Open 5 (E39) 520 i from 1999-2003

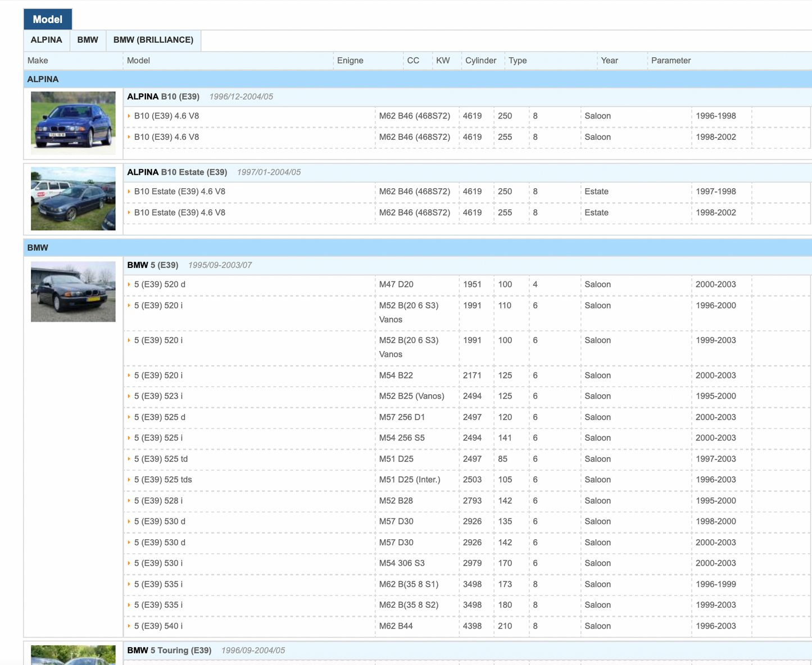click(x=158, y=340)
